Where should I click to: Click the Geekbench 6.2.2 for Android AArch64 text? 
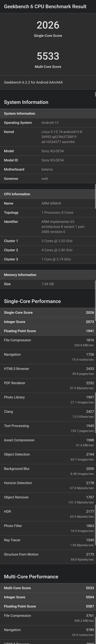pos(33,82)
